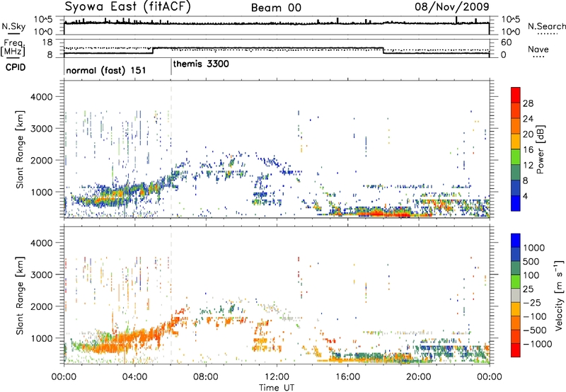
Task: Pick the light green segment of the velocity colorbar
Action: pyautogui.click(x=516, y=282)
